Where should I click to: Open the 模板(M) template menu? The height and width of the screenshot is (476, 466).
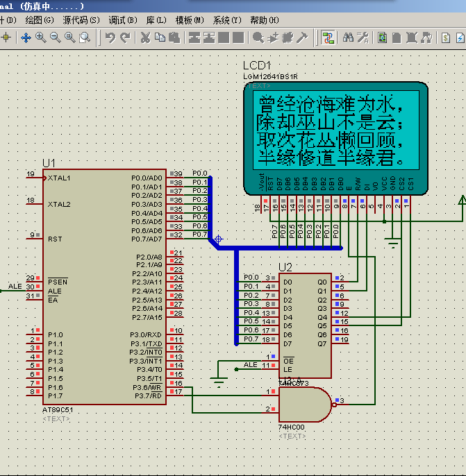click(x=190, y=20)
